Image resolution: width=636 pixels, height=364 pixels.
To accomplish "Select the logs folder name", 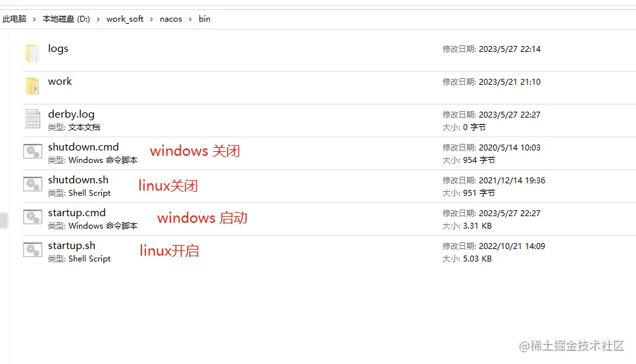I will pos(58,49).
